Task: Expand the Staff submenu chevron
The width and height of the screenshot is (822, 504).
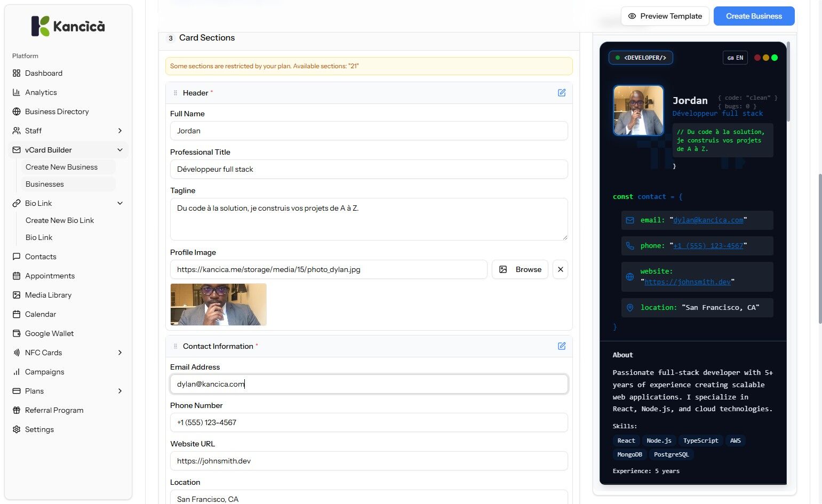Action: [x=120, y=131]
